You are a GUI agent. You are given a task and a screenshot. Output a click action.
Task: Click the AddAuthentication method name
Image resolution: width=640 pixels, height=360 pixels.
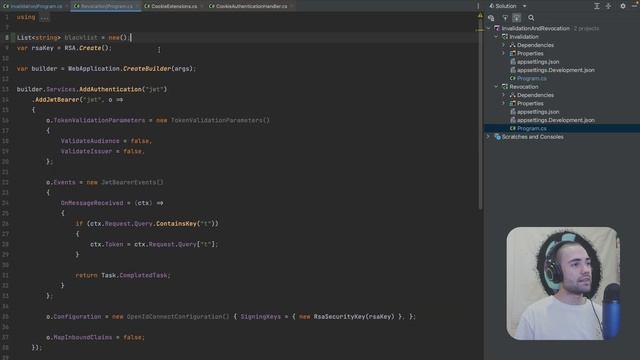110,89
